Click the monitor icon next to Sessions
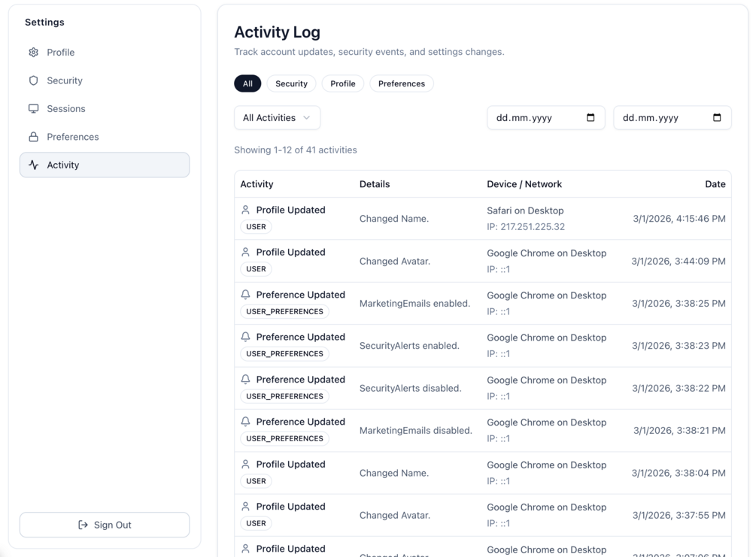This screenshot has height=557, width=756. coord(33,109)
